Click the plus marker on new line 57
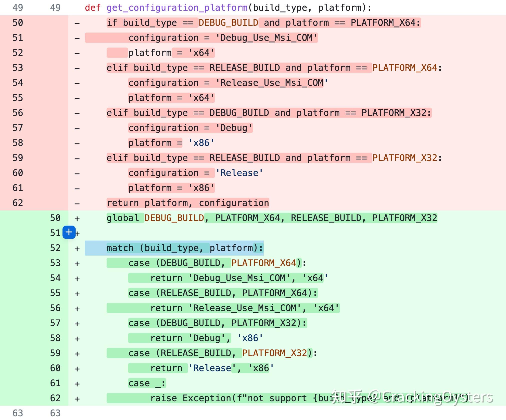The image size is (506, 420). point(77,324)
